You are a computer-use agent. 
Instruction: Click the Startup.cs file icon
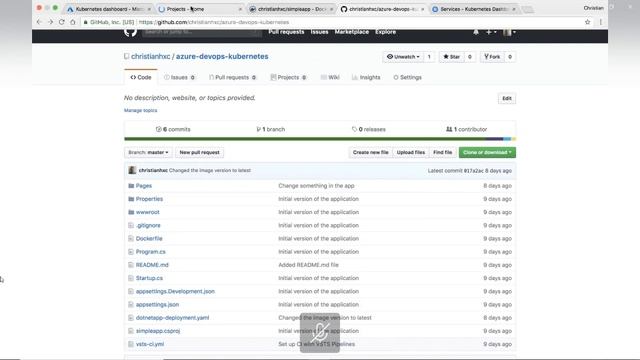coord(131,278)
